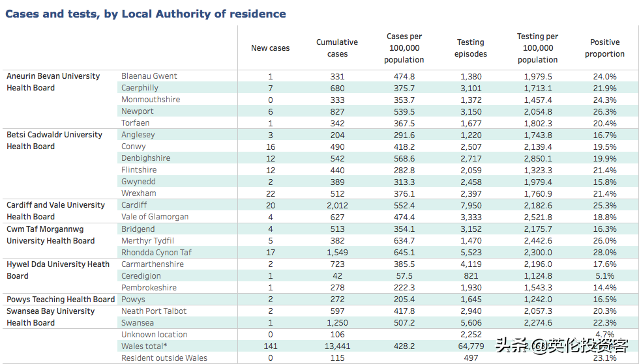Select the 'Conwy' row name
Image resolution: width=639 pixels, height=364 pixels.
[133, 147]
